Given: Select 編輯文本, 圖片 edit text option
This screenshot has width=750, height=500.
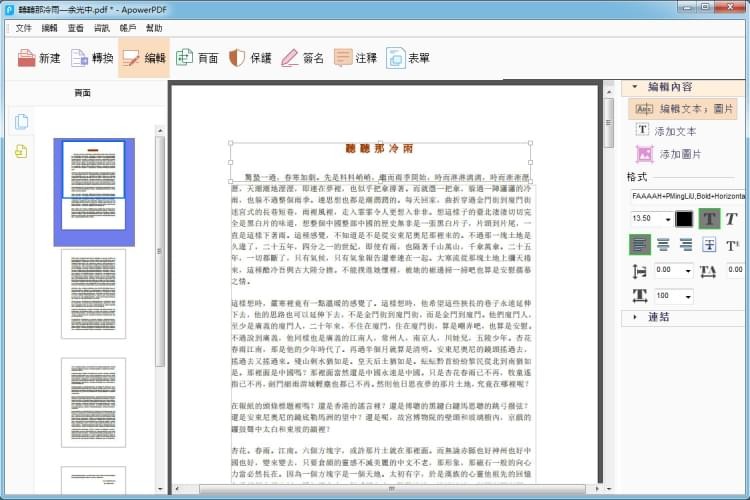Looking at the screenshot, I should click(x=683, y=109).
